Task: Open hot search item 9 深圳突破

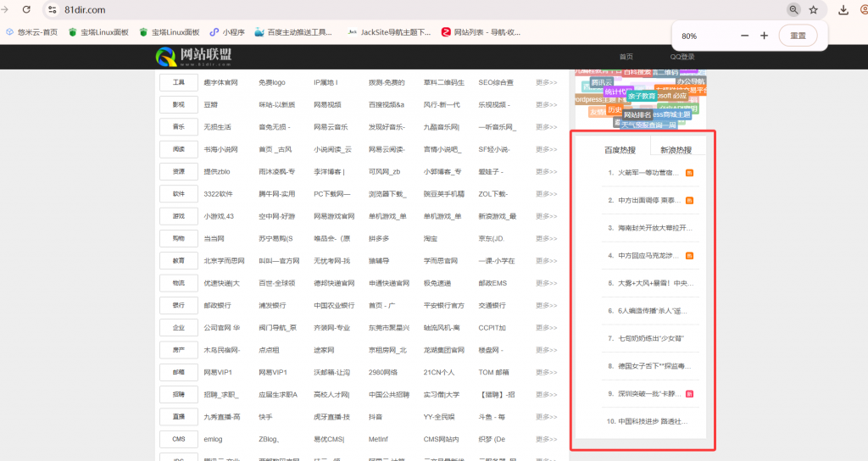Action: (650, 394)
